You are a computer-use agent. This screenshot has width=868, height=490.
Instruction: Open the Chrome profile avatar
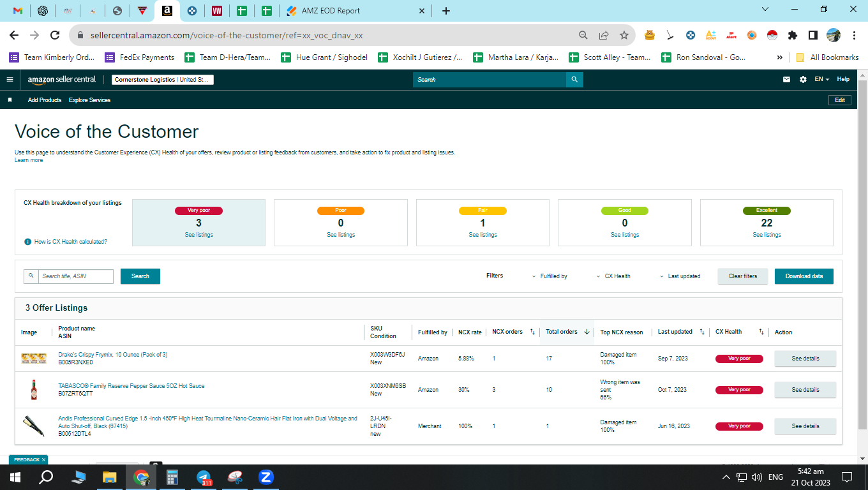834,35
